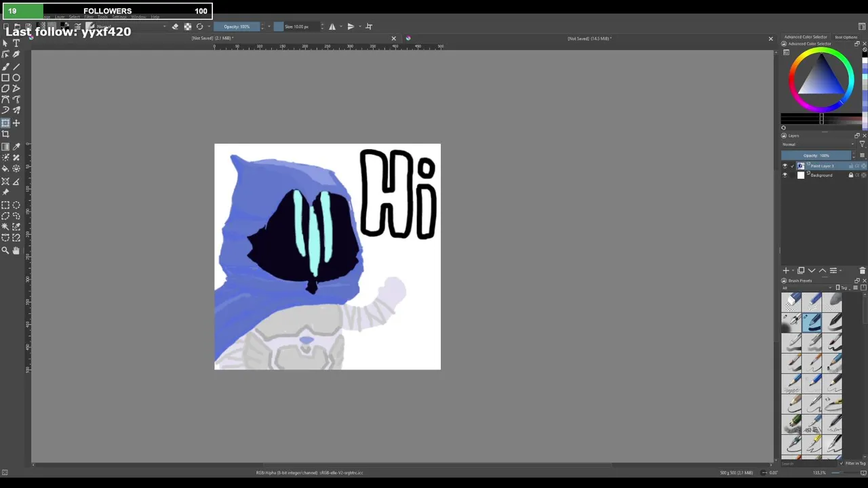Select the Multibrush tool
The width and height of the screenshot is (868, 488).
[x=16, y=110]
